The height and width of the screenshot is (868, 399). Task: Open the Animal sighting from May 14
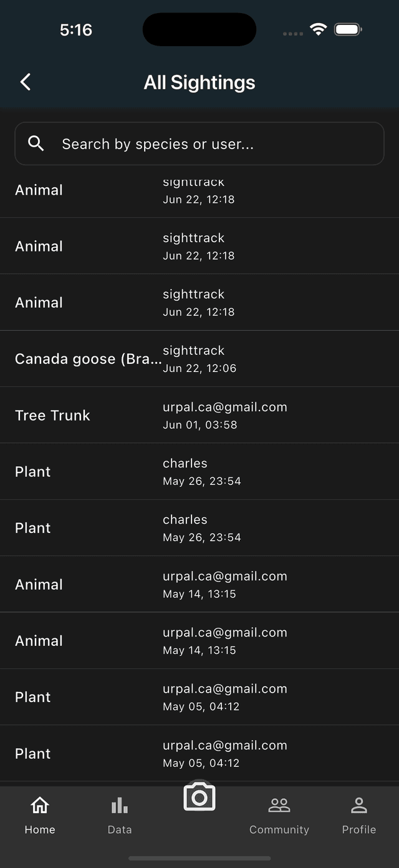(199, 584)
